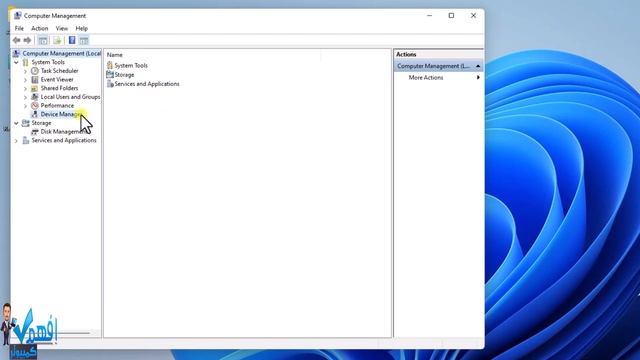The width and height of the screenshot is (640, 360).
Task: Click the System Tools icon in center list
Action: pos(110,65)
